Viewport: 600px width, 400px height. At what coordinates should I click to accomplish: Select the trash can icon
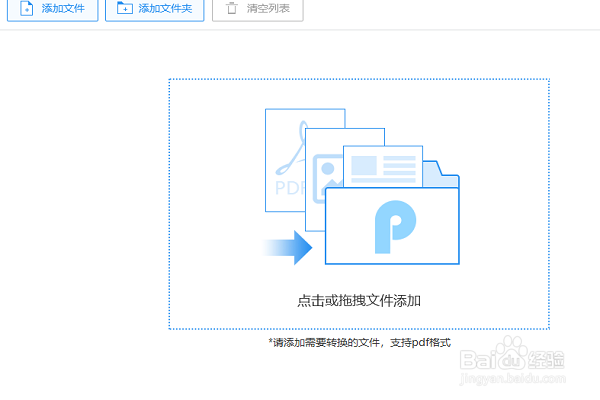pos(232,8)
